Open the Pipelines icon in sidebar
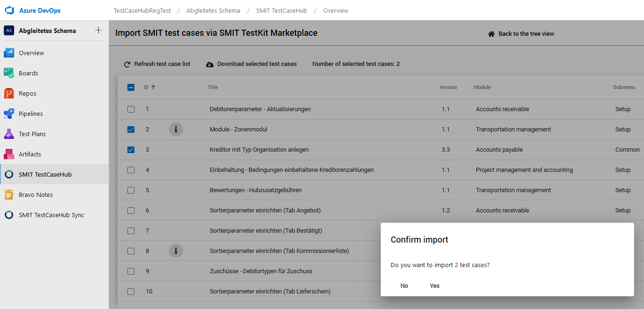Image resolution: width=644 pixels, height=309 pixels. tap(9, 114)
